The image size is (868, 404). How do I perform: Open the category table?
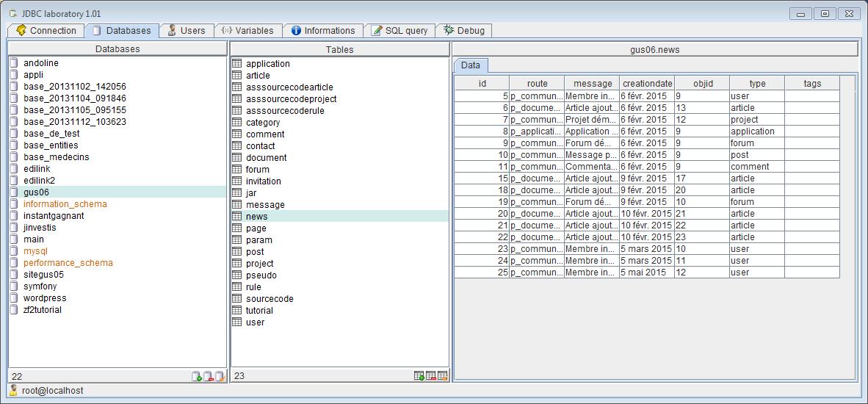pos(339,123)
